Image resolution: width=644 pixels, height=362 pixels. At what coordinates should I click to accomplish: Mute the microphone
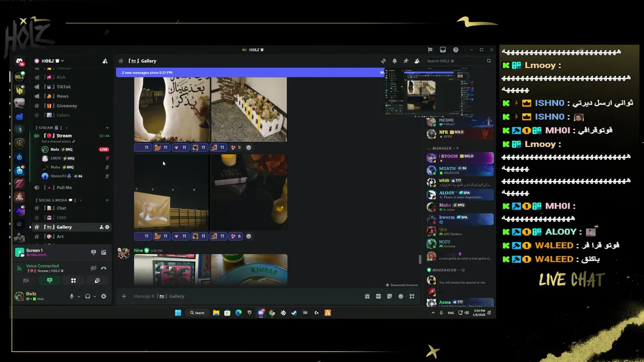click(71, 297)
